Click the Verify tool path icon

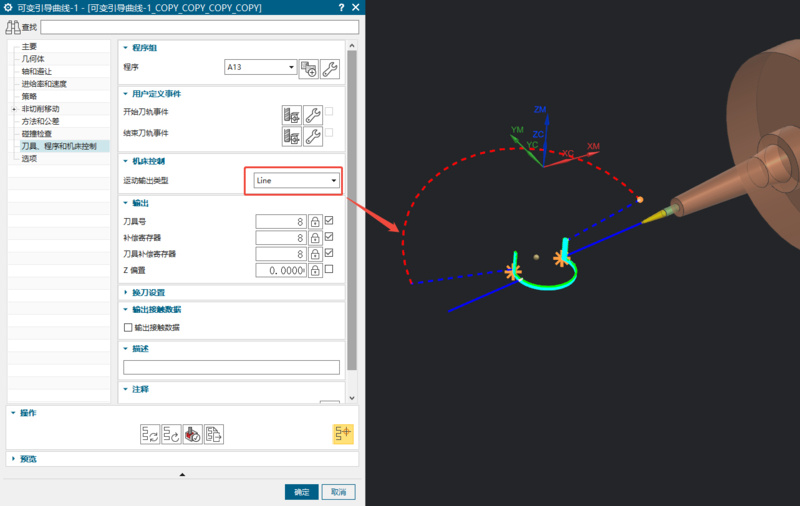[x=192, y=434]
